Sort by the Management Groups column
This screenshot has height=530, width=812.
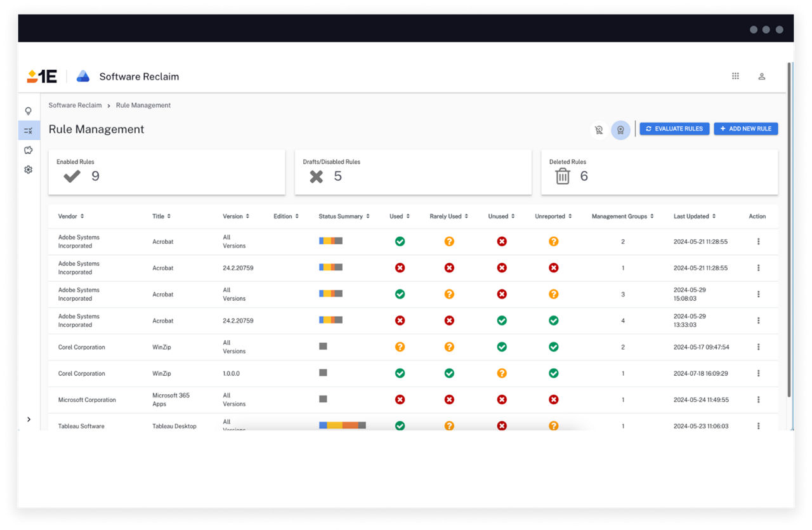(623, 216)
